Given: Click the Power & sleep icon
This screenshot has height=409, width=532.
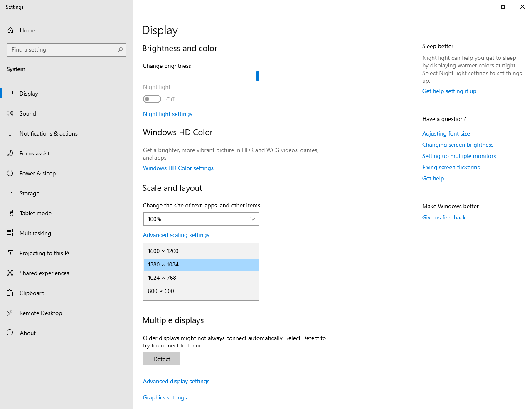Looking at the screenshot, I should click(10, 173).
